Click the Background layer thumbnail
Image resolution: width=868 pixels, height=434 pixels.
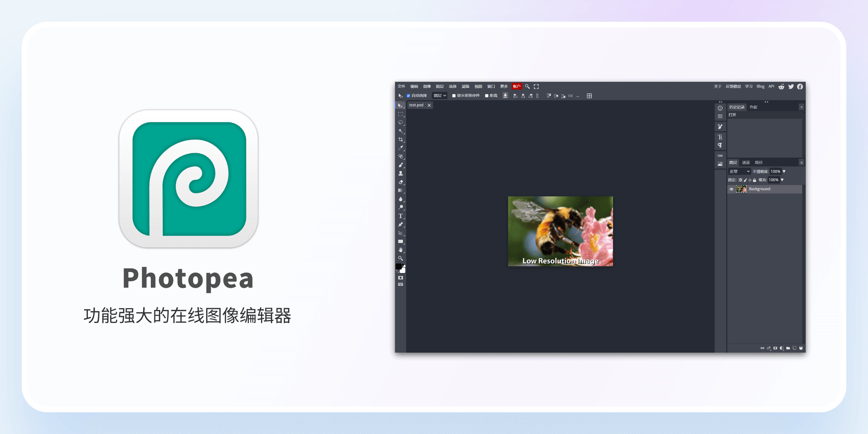tap(741, 189)
